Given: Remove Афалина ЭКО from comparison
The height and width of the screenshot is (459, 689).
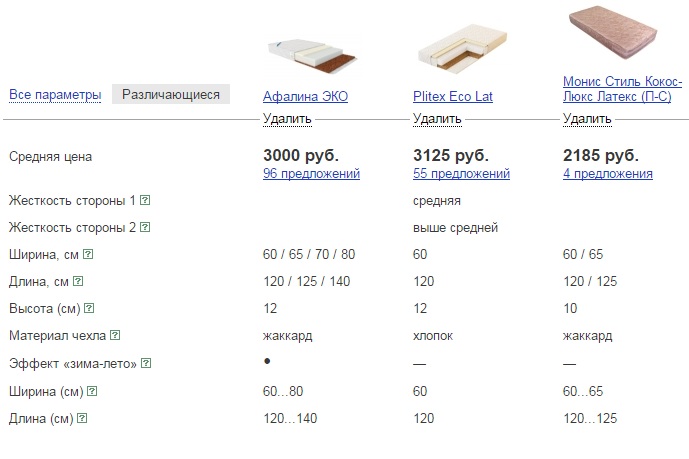Looking at the screenshot, I should tap(287, 119).
